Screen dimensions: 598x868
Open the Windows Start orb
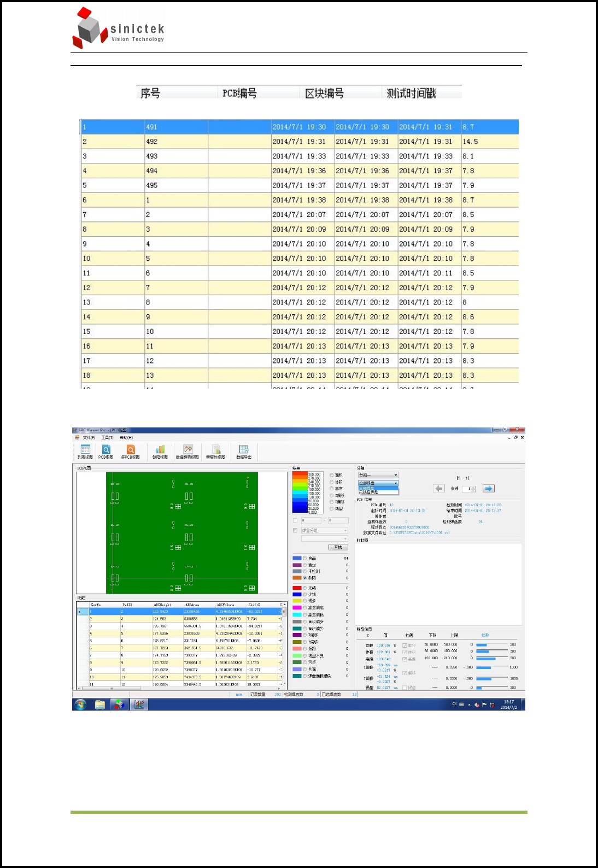pos(81,704)
